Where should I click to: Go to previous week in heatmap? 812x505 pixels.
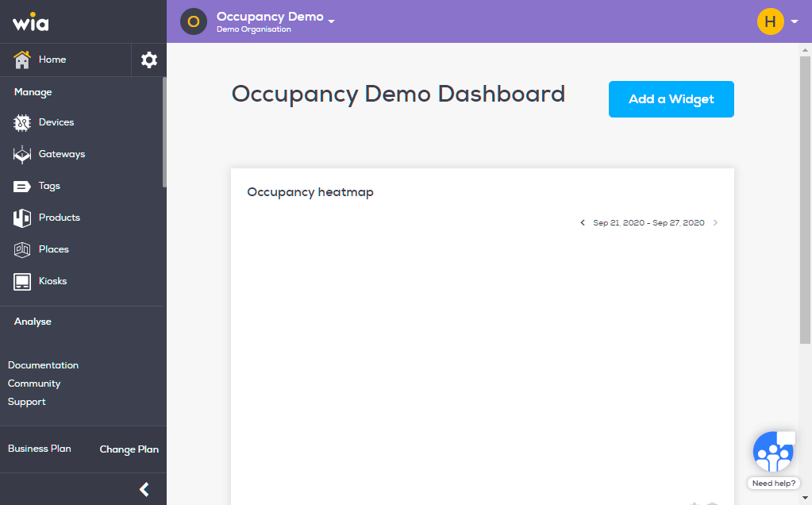tap(583, 222)
